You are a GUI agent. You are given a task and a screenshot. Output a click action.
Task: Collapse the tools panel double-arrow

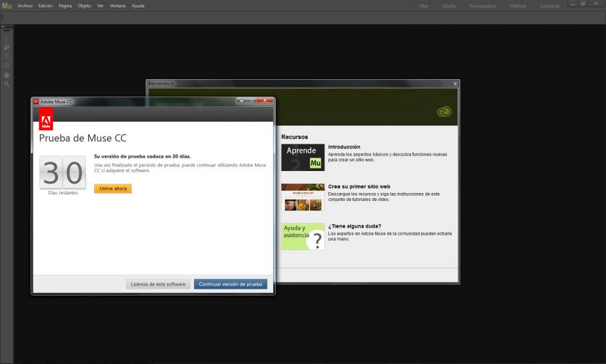pos(3,27)
